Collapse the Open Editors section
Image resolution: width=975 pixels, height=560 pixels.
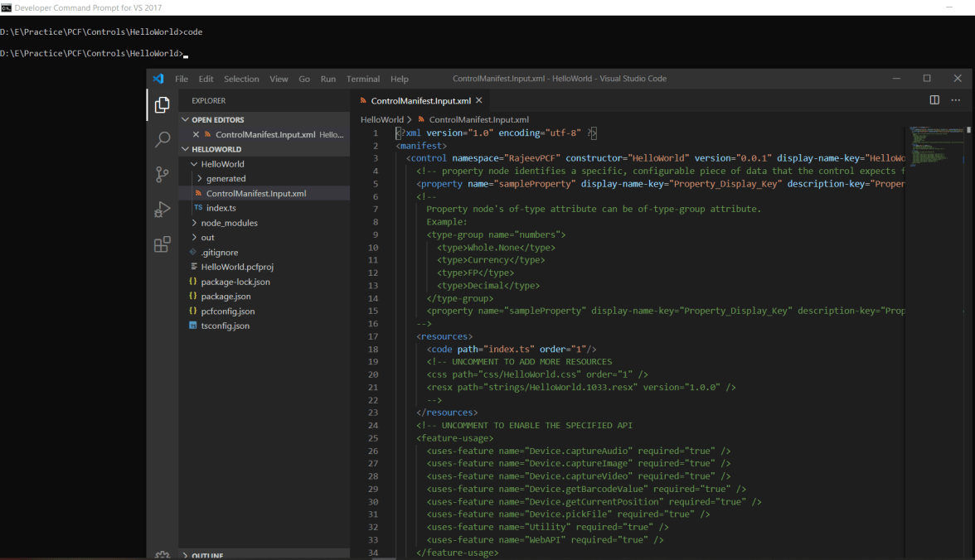click(x=217, y=120)
